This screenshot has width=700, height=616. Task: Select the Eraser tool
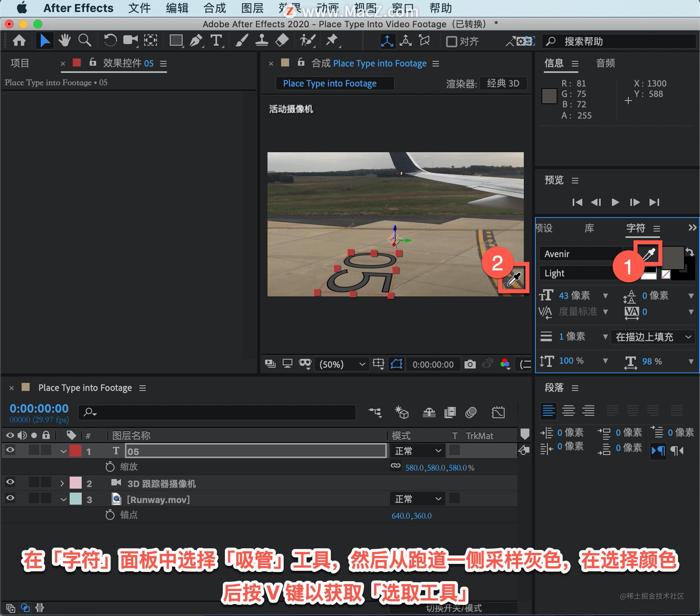point(282,40)
